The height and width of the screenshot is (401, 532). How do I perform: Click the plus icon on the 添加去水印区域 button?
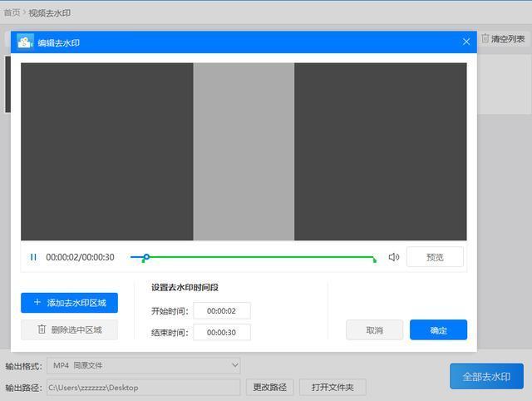37,302
